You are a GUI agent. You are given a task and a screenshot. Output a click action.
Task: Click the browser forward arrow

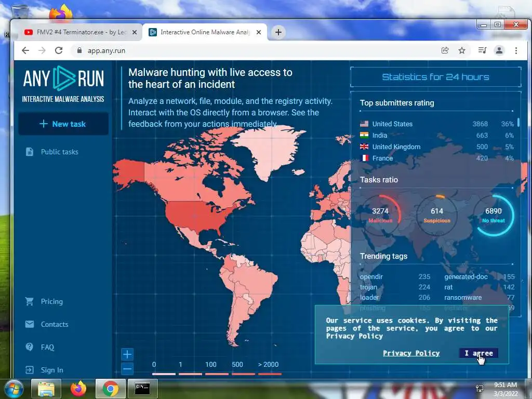point(42,50)
